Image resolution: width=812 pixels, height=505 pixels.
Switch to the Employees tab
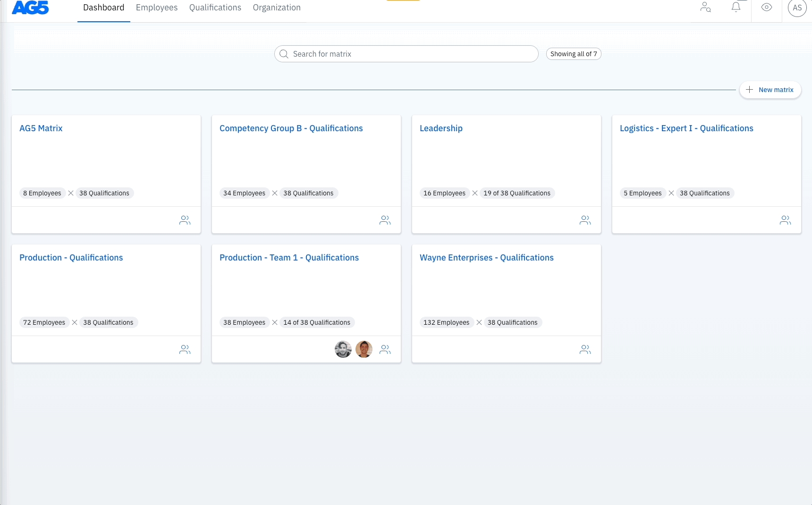pos(157,8)
